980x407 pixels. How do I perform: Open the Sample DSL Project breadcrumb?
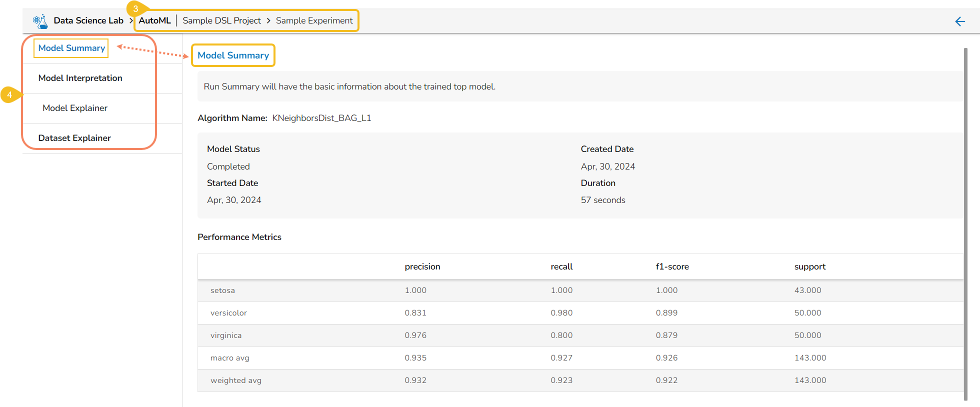click(x=221, y=20)
